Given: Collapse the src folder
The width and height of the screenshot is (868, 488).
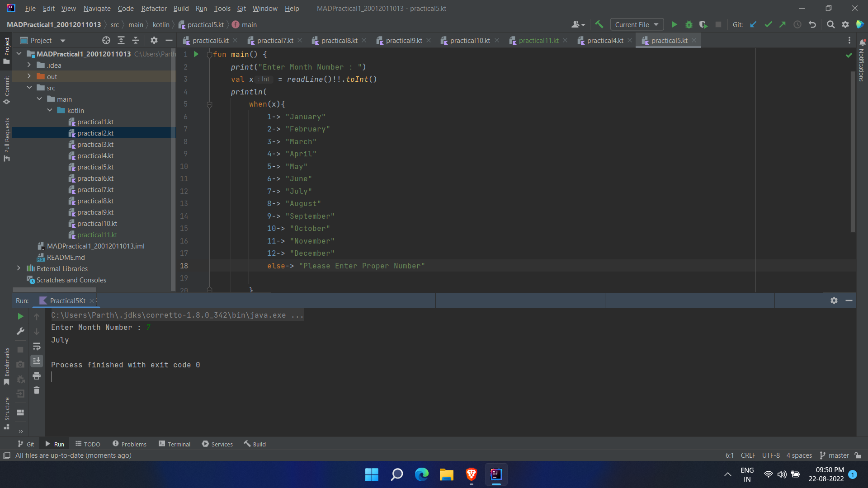Looking at the screenshot, I should tap(29, 88).
